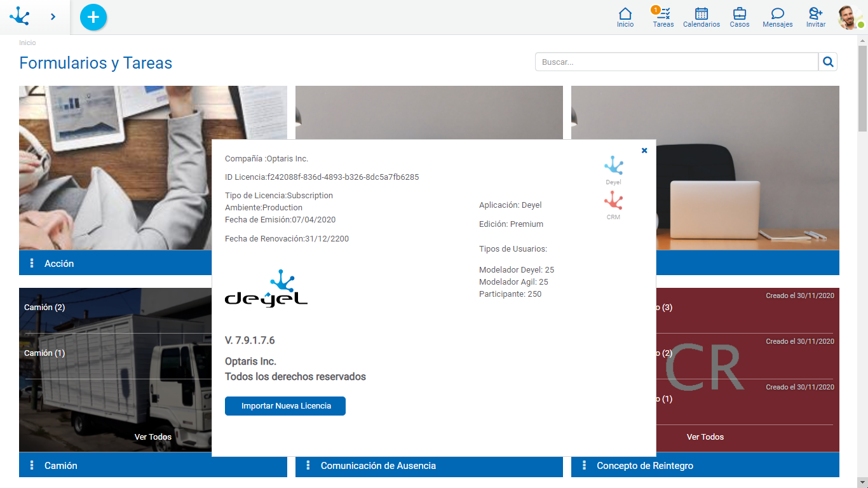Open Concepto de Reintegro options menu
This screenshot has height=488, width=868.
[x=584, y=465]
